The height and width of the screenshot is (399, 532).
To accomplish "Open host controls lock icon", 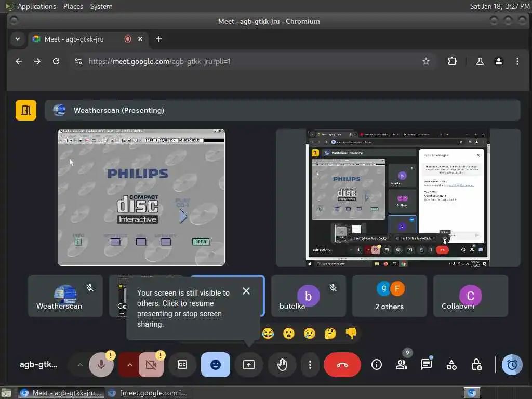I will pyautogui.click(x=477, y=365).
